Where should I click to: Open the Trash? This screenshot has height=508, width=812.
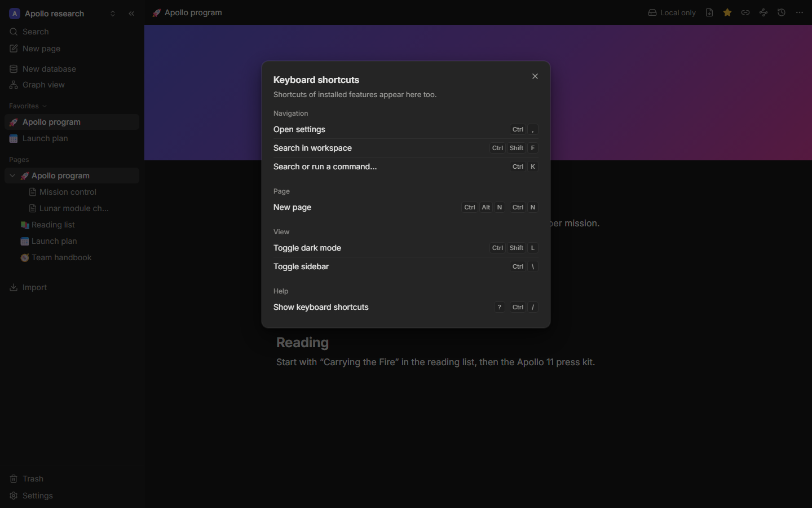72,479
